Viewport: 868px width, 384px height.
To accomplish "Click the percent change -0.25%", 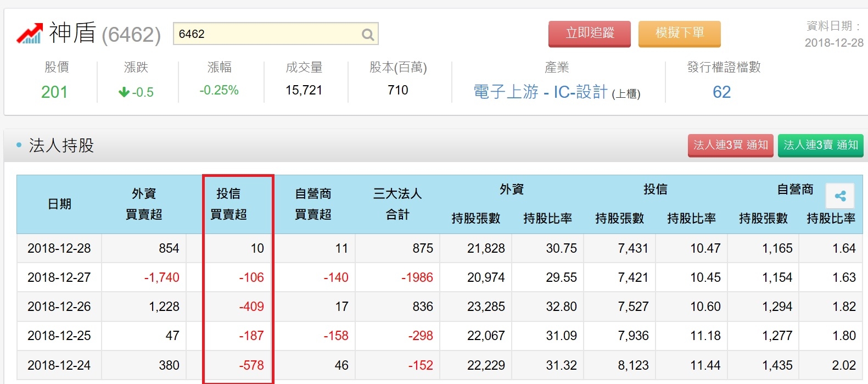I will pos(219,90).
